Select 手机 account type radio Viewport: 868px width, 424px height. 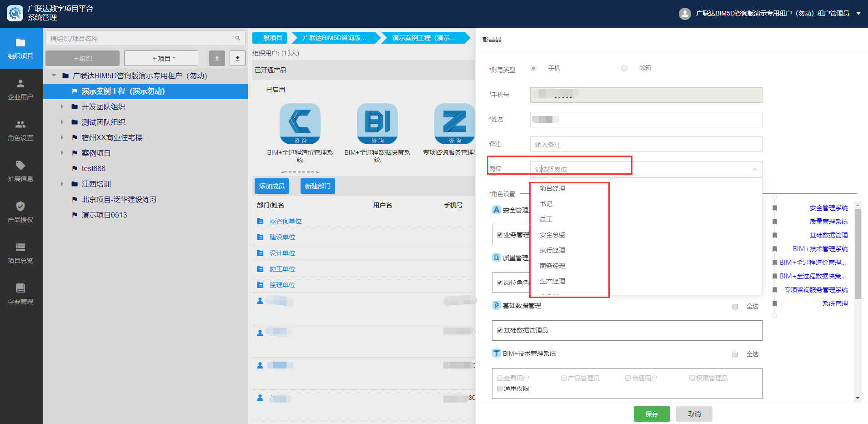[x=533, y=68]
